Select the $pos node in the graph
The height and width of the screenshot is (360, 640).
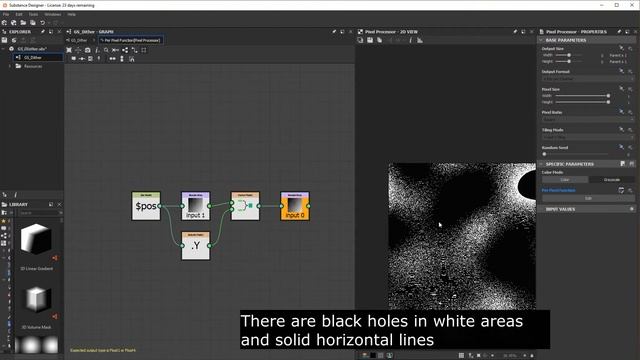tap(146, 206)
